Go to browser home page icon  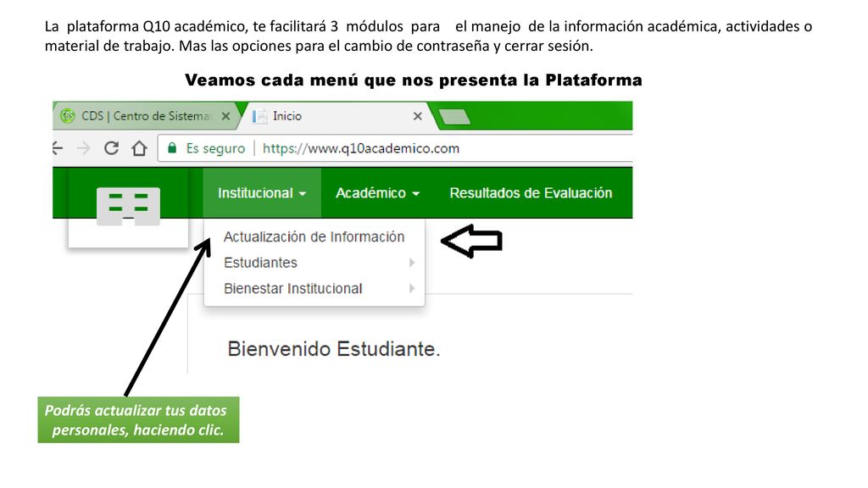click(x=139, y=148)
